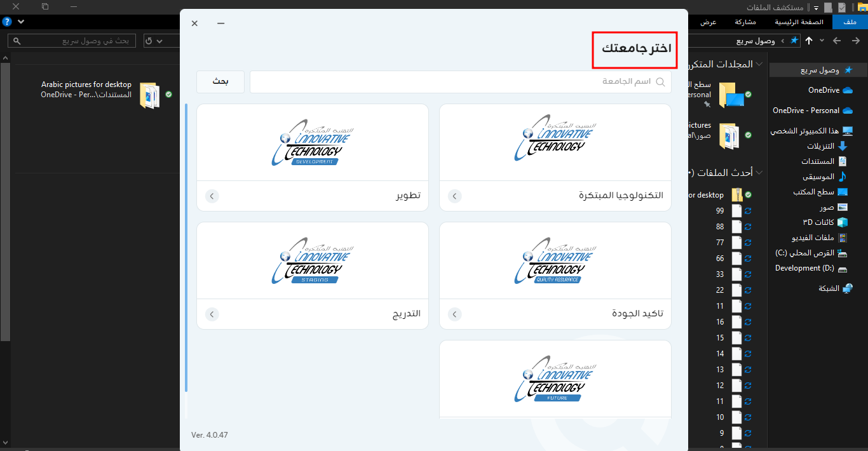The image size is (868, 451).
Task: Select the recent file named '22'
Action: [720, 290]
